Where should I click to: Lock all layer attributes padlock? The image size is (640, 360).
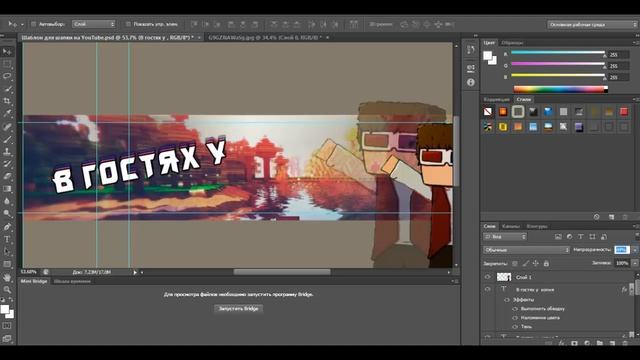pos(546,264)
